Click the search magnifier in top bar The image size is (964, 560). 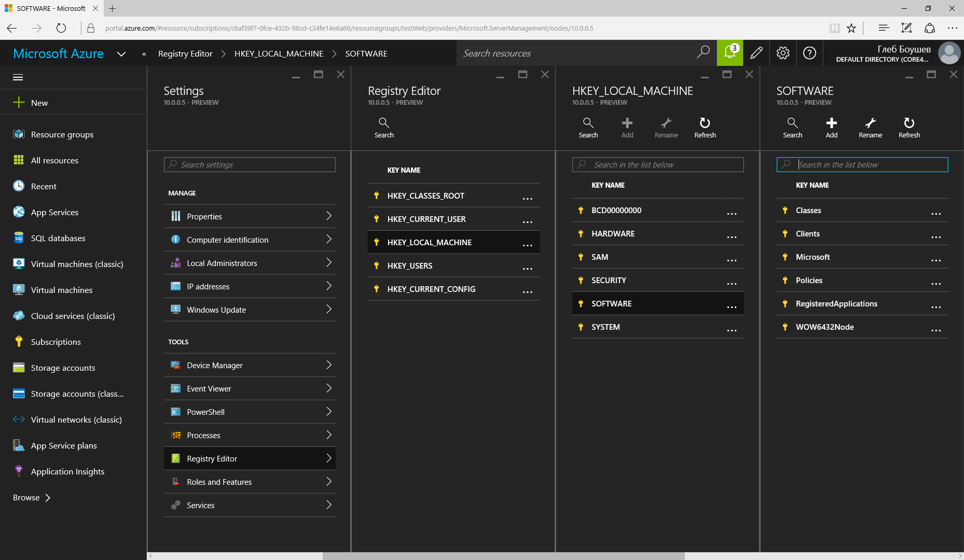(x=703, y=53)
